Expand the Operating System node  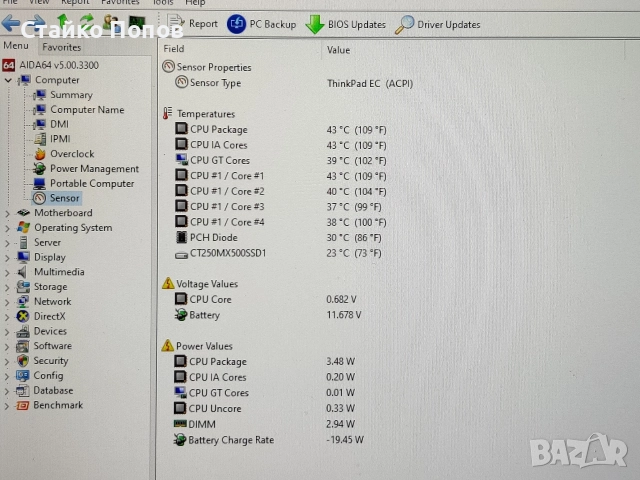point(7,228)
